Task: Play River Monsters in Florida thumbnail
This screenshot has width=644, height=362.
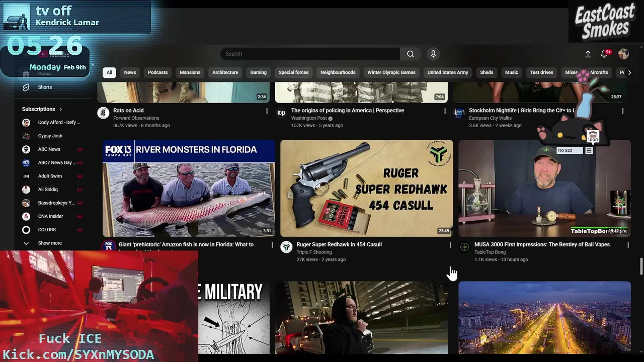Action: click(189, 188)
